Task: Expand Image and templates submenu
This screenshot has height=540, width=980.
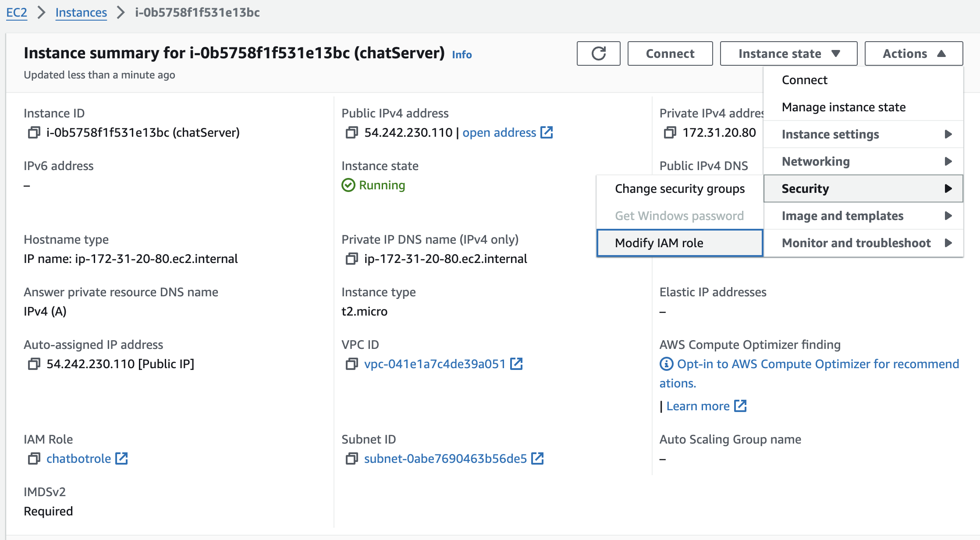Action: pyautogui.click(x=863, y=216)
